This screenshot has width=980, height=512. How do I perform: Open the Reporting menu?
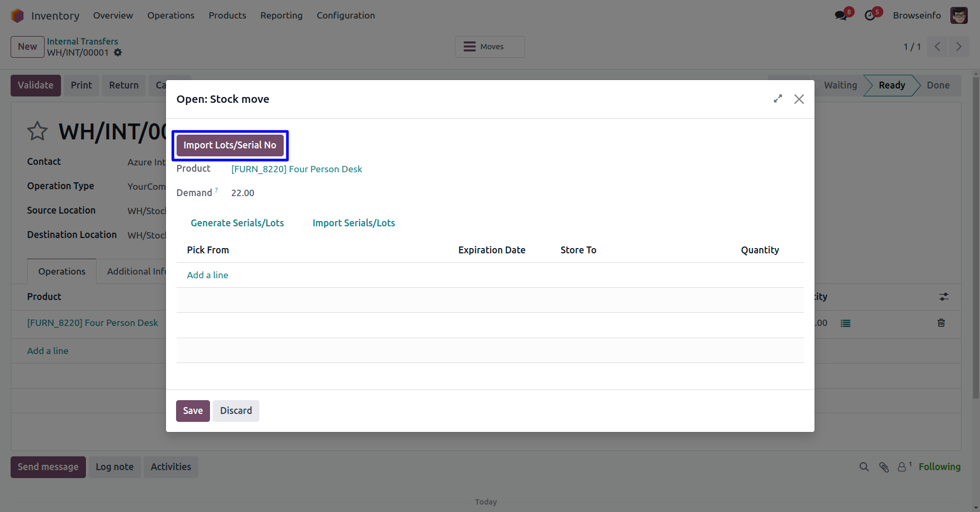click(x=281, y=15)
